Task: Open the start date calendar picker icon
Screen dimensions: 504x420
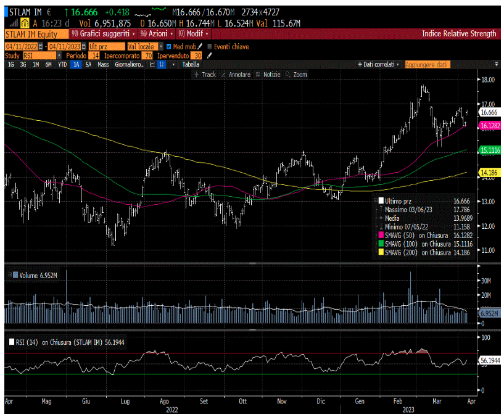Action: click(41, 47)
